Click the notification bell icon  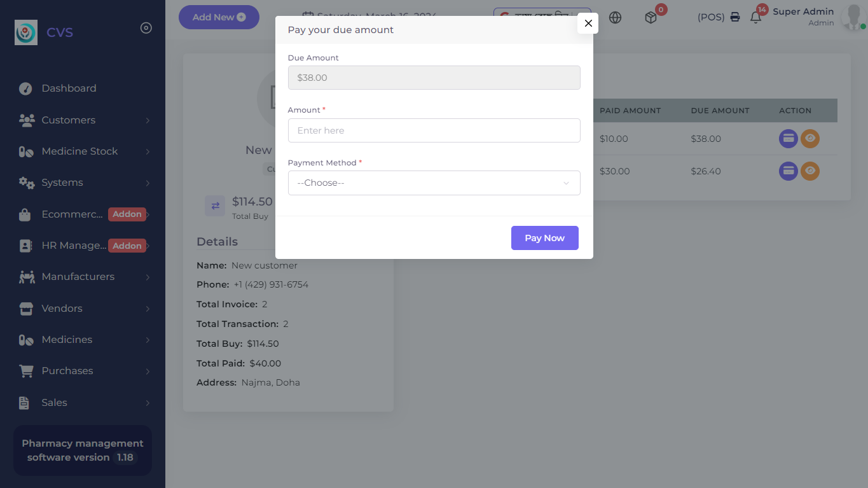point(755,18)
